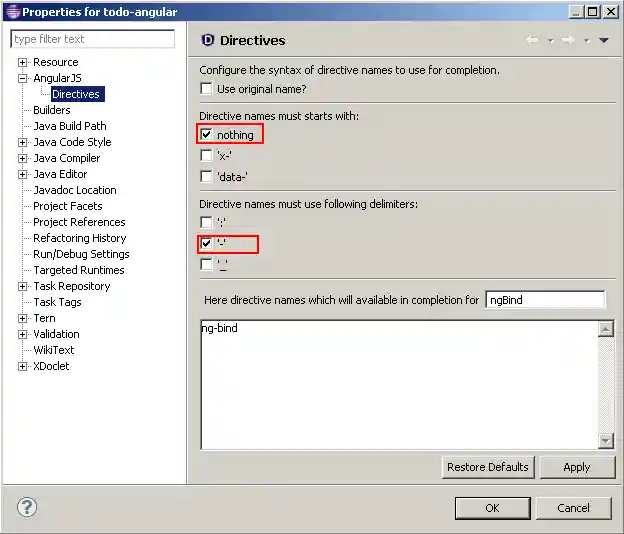Focus the type filter text field

point(92,39)
